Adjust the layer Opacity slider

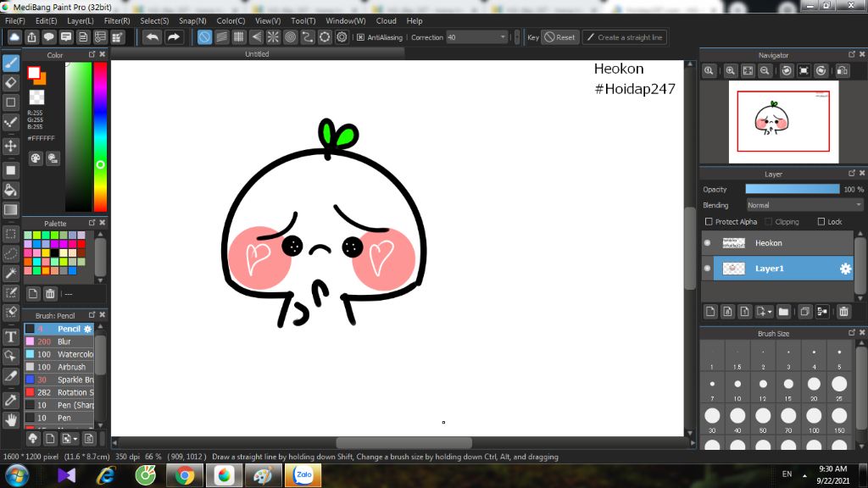pyautogui.click(x=793, y=189)
